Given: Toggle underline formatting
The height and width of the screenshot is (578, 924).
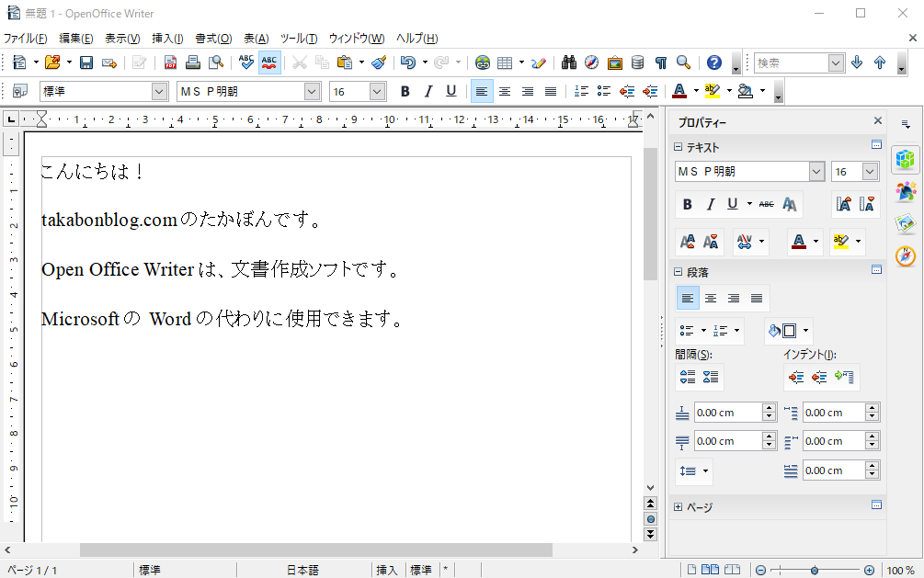Looking at the screenshot, I should [451, 91].
